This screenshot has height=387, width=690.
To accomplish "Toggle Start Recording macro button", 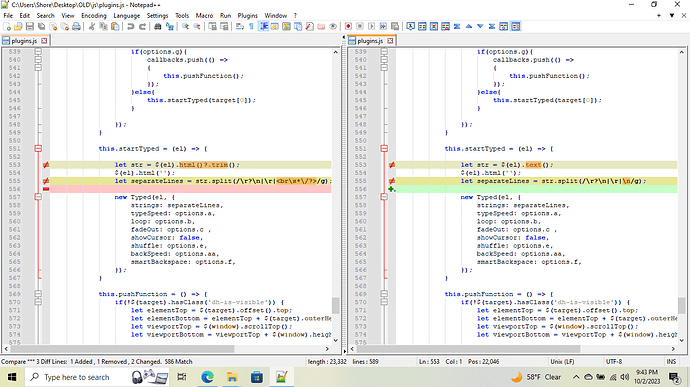I will [x=348, y=26].
